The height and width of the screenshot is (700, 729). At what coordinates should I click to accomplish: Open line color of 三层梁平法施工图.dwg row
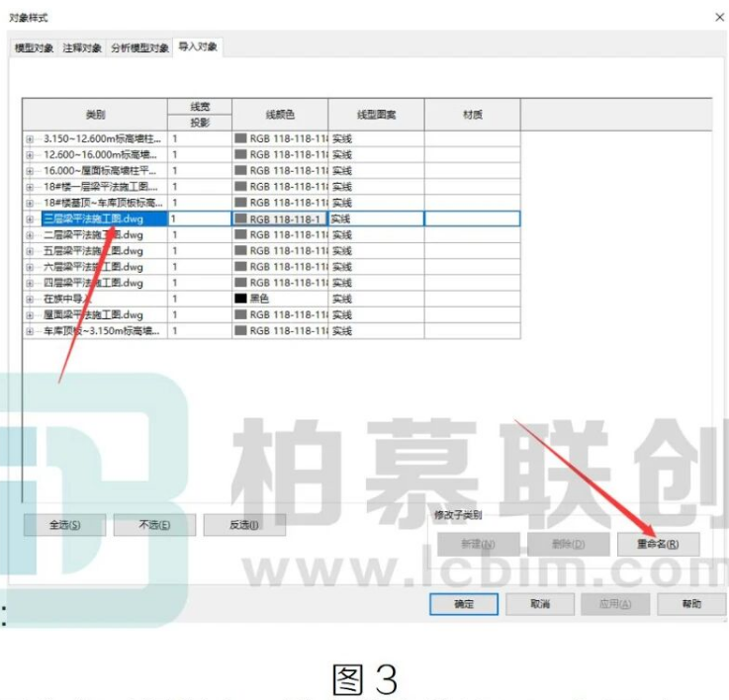(x=280, y=219)
